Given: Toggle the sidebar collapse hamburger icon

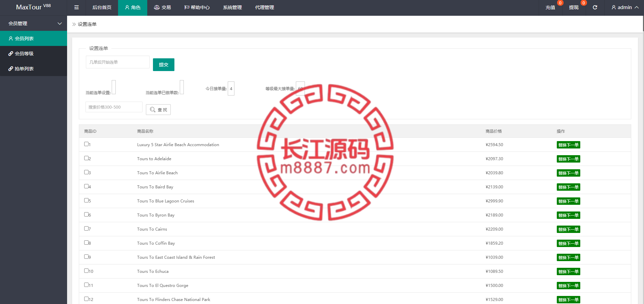Looking at the screenshot, I should 76,7.
